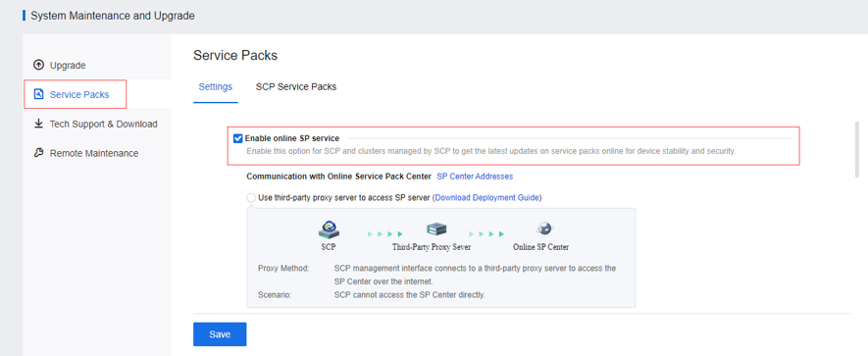The height and width of the screenshot is (356, 868).
Task: Click the blue Save button
Action: point(220,334)
